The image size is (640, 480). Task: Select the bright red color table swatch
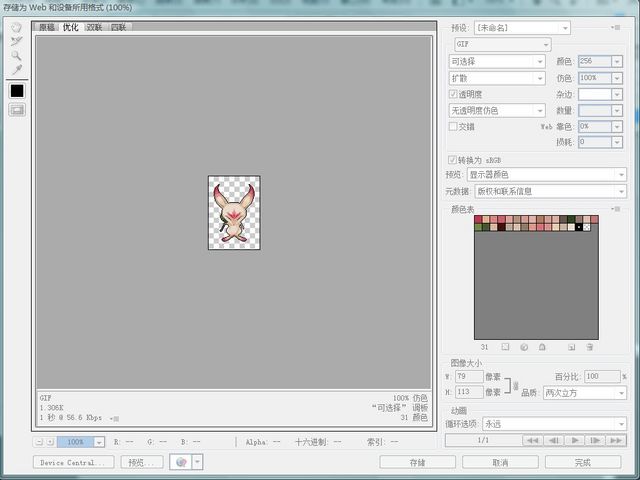point(478,220)
